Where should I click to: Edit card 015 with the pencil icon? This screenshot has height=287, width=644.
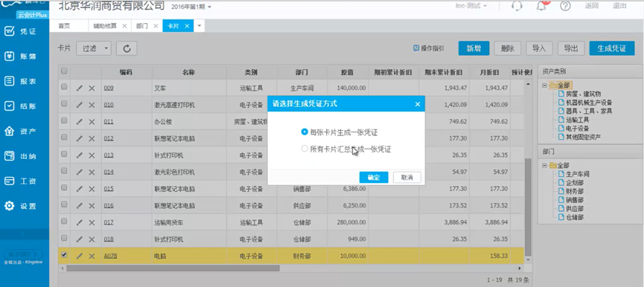(80, 189)
